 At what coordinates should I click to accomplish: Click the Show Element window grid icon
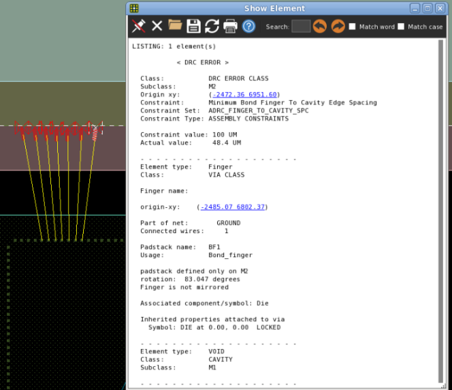(134, 8)
